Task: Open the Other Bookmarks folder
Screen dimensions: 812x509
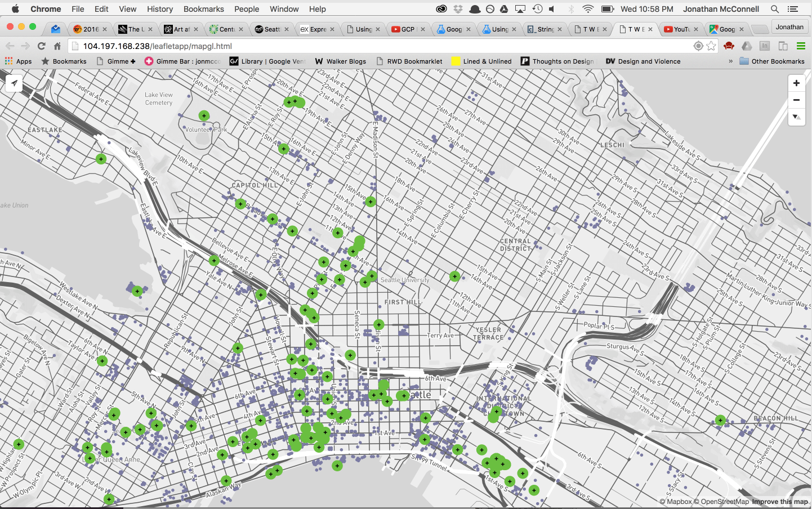Action: tap(772, 61)
